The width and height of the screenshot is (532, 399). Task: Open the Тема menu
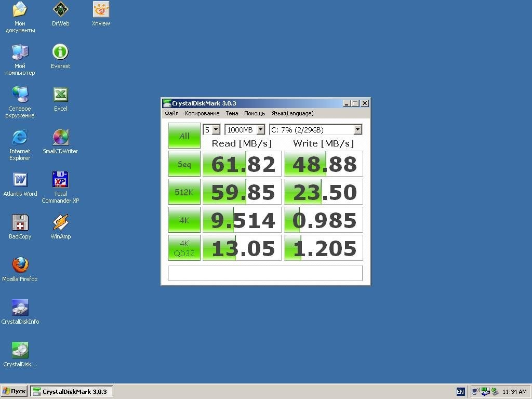(x=232, y=113)
